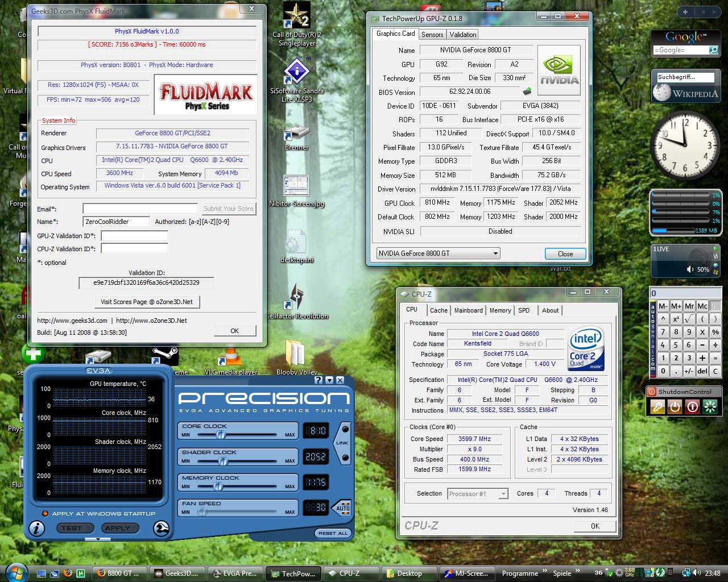This screenshot has height=582, width=728.
Task: Enable Apply at Windows Startup indicator
Action: click(45, 514)
